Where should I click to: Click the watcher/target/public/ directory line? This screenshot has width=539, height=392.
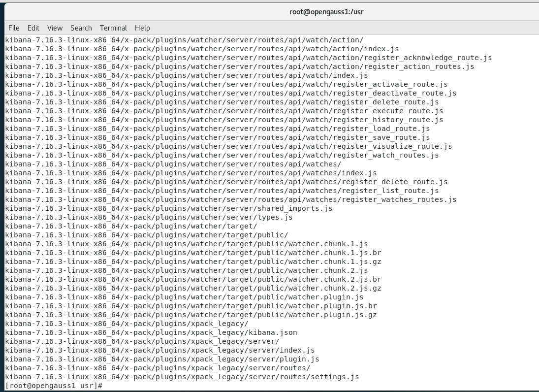(147, 235)
